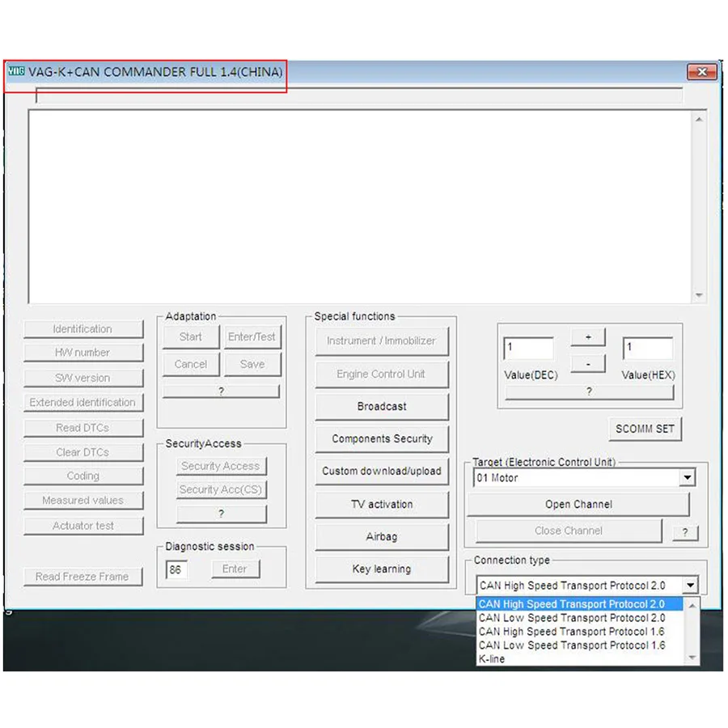Screen dimensions: 728x728
Task: Click the Adaptation Start button
Action: (191, 337)
